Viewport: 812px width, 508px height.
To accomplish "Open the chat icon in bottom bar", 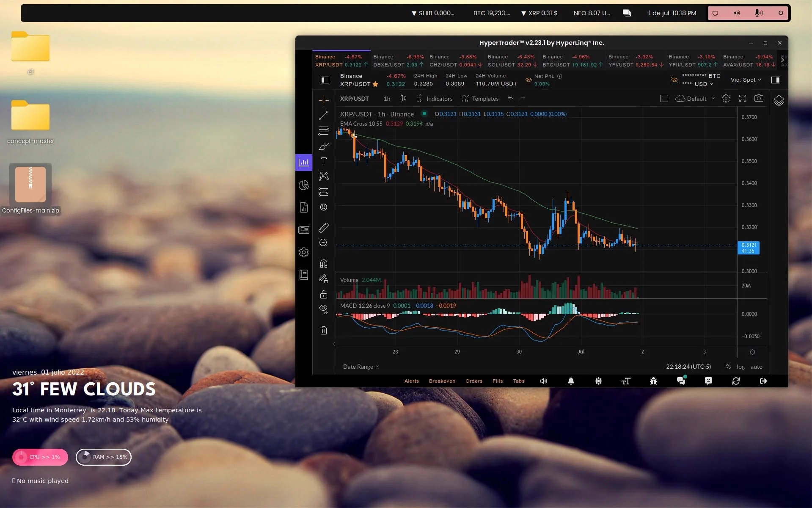I will (x=681, y=381).
